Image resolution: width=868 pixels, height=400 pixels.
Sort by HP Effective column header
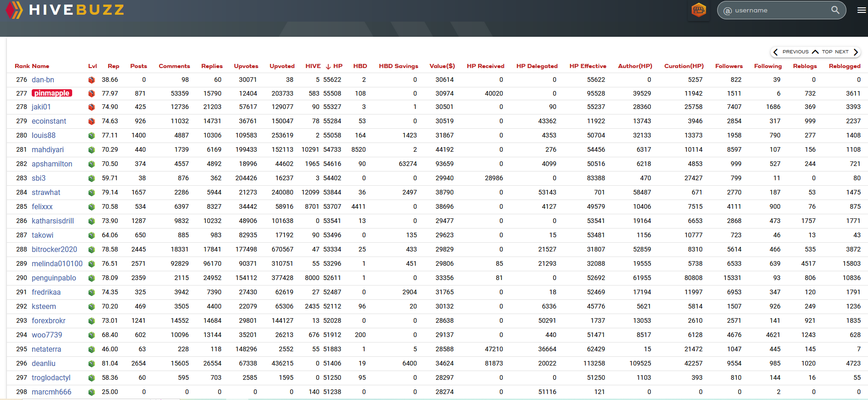(x=588, y=66)
